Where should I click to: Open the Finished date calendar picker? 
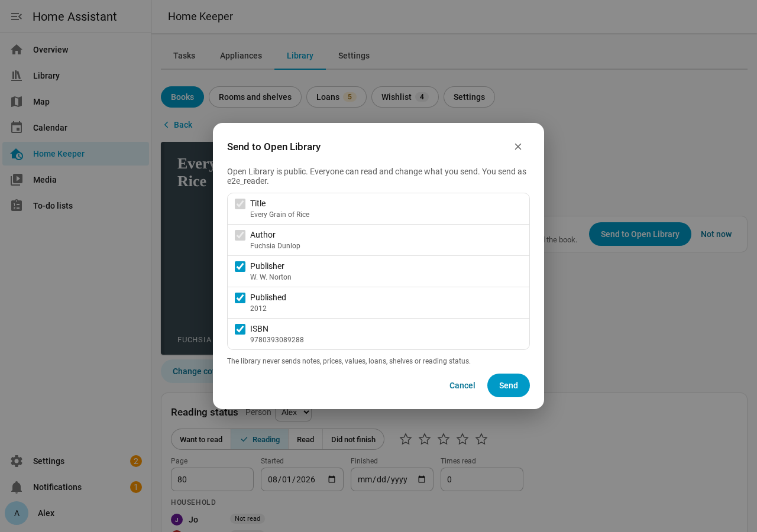pyautogui.click(x=422, y=479)
